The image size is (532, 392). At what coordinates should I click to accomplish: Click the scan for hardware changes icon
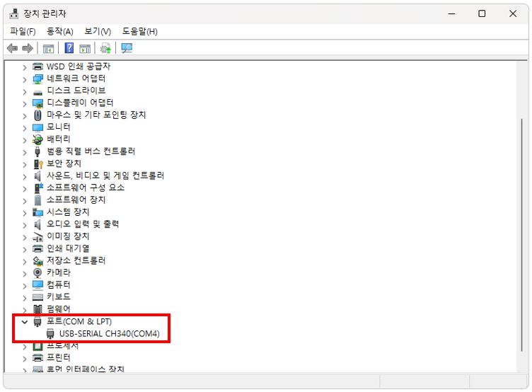[x=127, y=48]
